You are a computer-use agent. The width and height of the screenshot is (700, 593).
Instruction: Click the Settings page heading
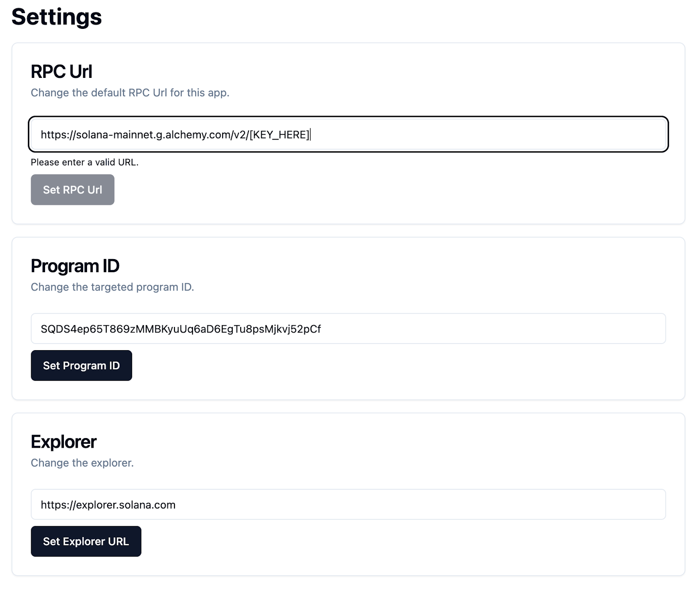56,17
